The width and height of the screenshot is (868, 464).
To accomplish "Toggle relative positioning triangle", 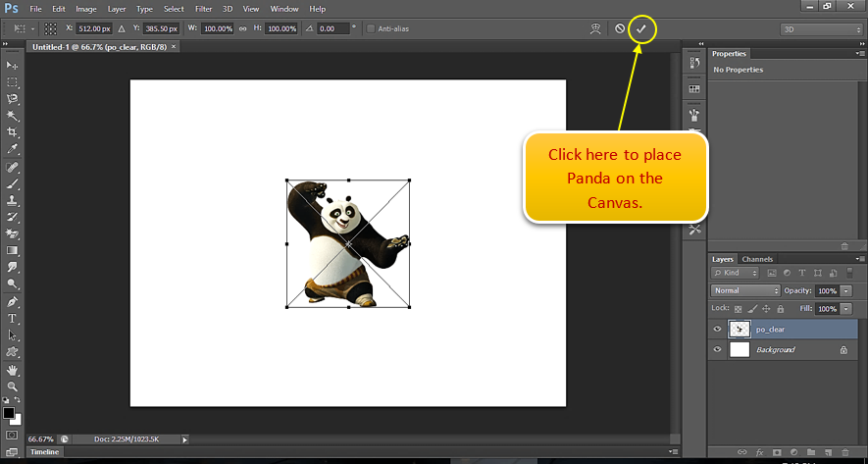I will [x=122, y=28].
